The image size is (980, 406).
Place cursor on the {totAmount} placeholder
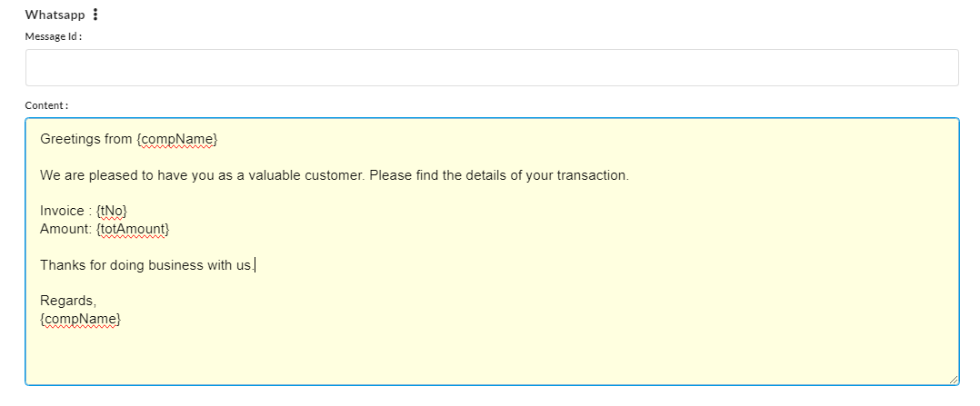click(133, 229)
